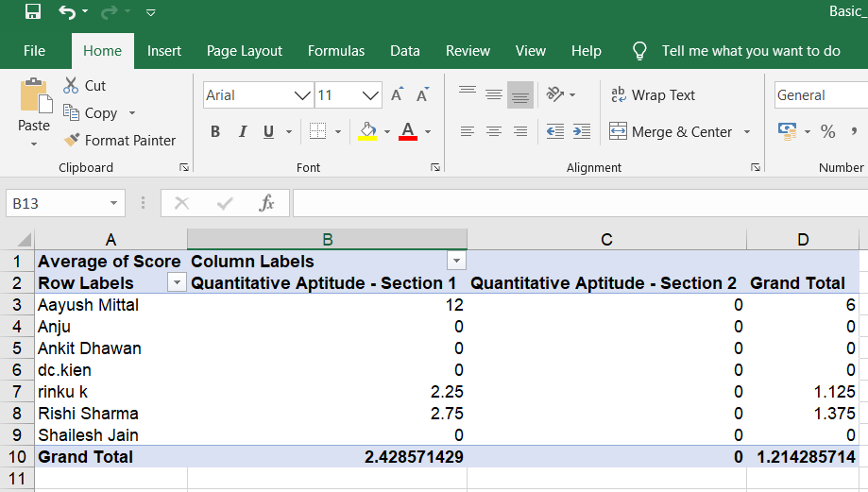Click the Redo arrow icon
868x492 pixels.
[109, 11]
